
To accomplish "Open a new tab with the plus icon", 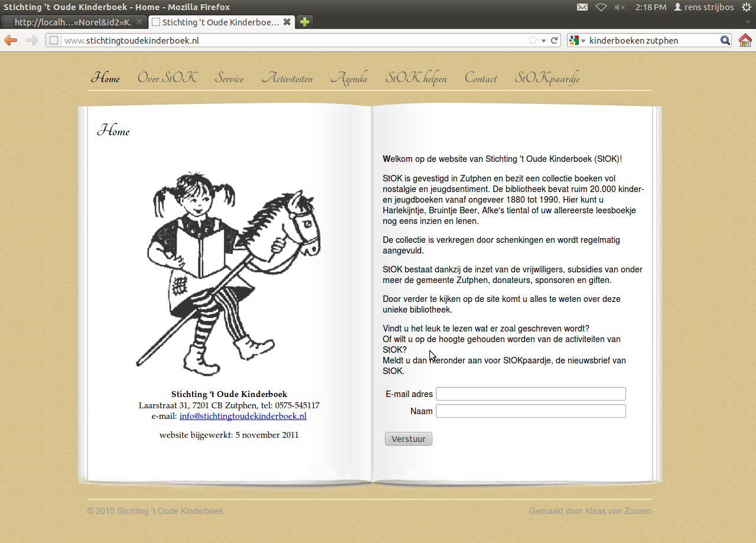I will (304, 22).
